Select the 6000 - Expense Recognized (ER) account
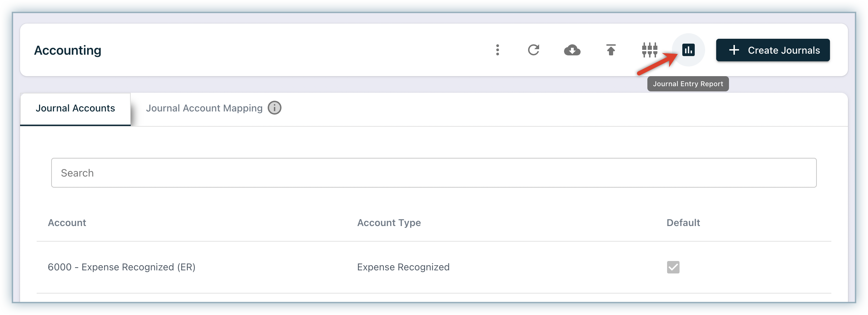The height and width of the screenshot is (315, 868). 121,267
